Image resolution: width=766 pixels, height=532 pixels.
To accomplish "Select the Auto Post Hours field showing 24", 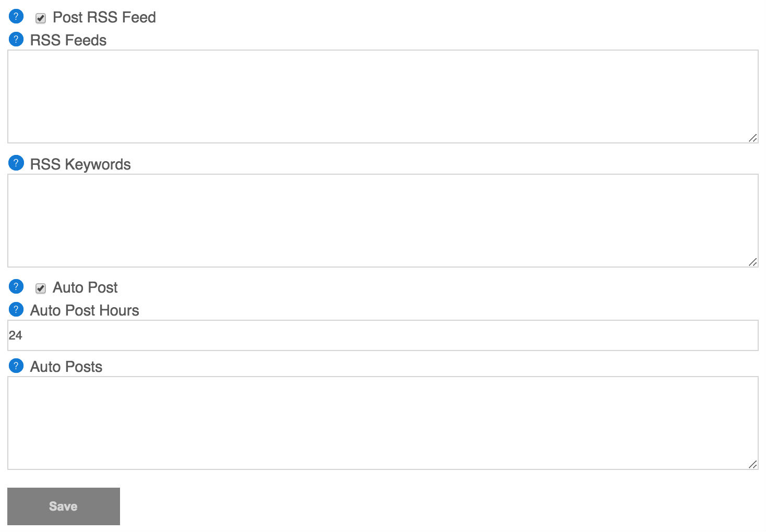I will click(382, 335).
